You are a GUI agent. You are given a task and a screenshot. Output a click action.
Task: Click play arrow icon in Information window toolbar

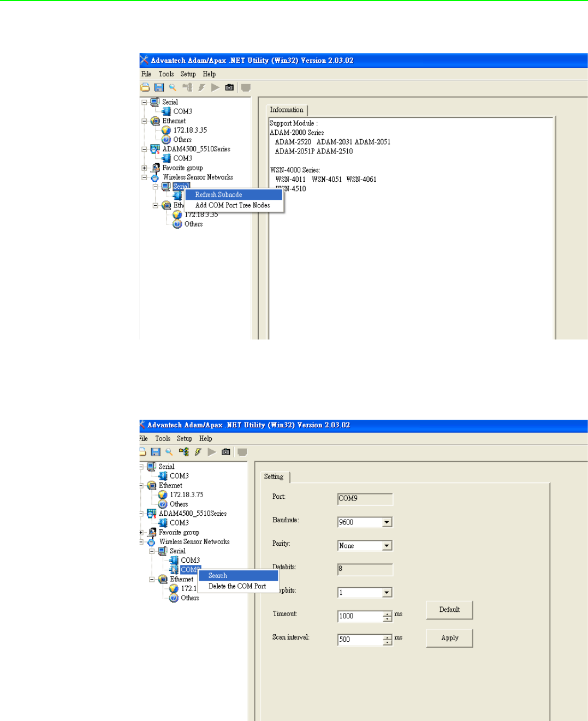[215, 87]
